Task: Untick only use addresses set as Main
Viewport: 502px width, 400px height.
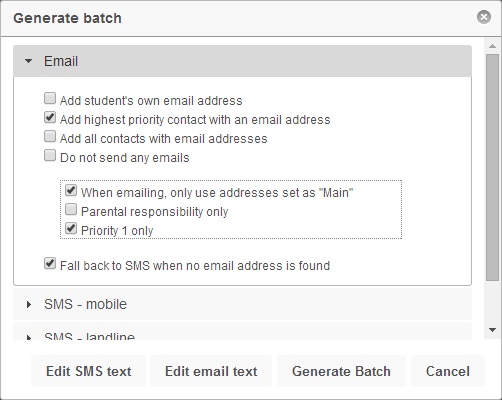Action: click(71, 190)
